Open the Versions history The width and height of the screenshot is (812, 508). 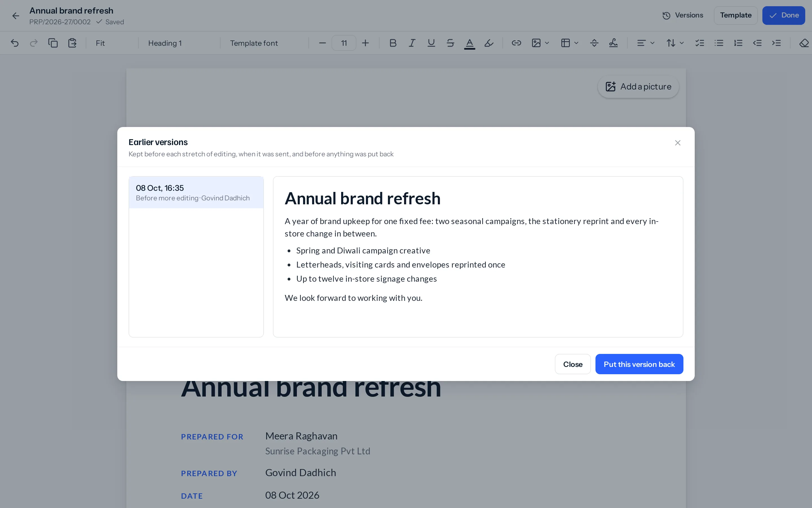(x=683, y=16)
